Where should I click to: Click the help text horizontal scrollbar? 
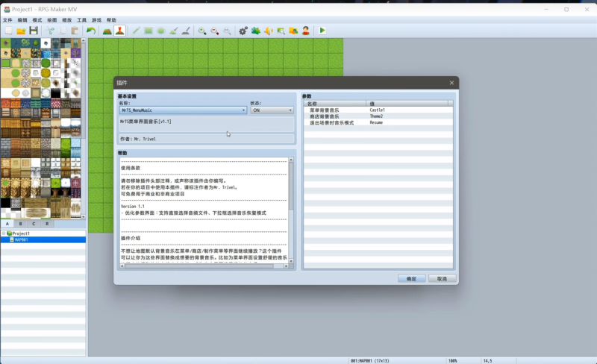click(199, 266)
